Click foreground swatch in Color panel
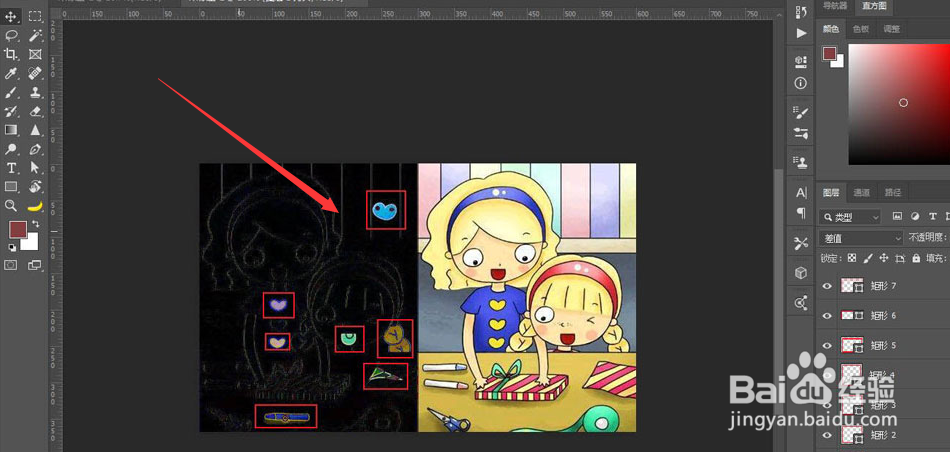 829,54
